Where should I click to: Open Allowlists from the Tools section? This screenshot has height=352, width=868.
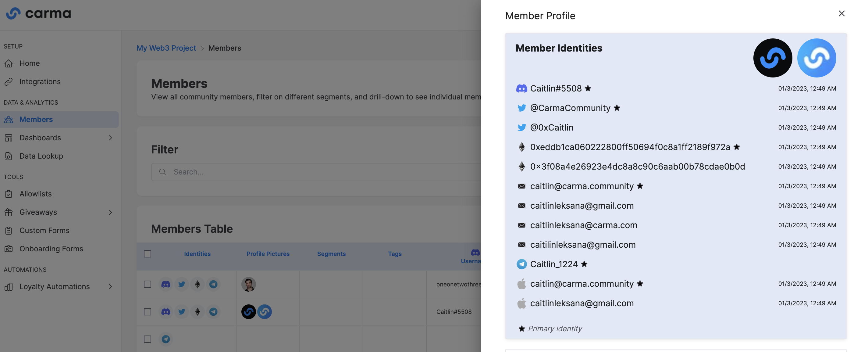pyautogui.click(x=35, y=194)
